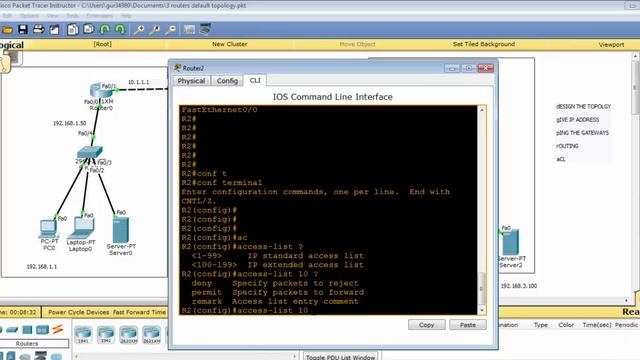Click Toggle PDU List Window button
Viewport: 640px width, 360px height.
pyautogui.click(x=340, y=356)
